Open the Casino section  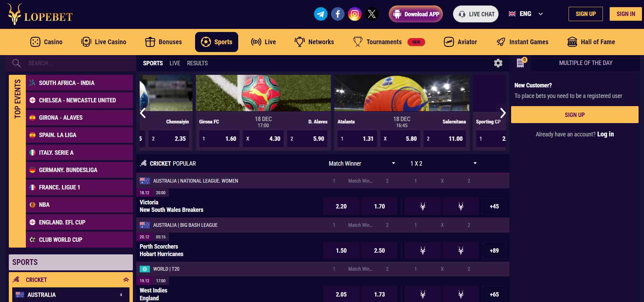(x=46, y=42)
